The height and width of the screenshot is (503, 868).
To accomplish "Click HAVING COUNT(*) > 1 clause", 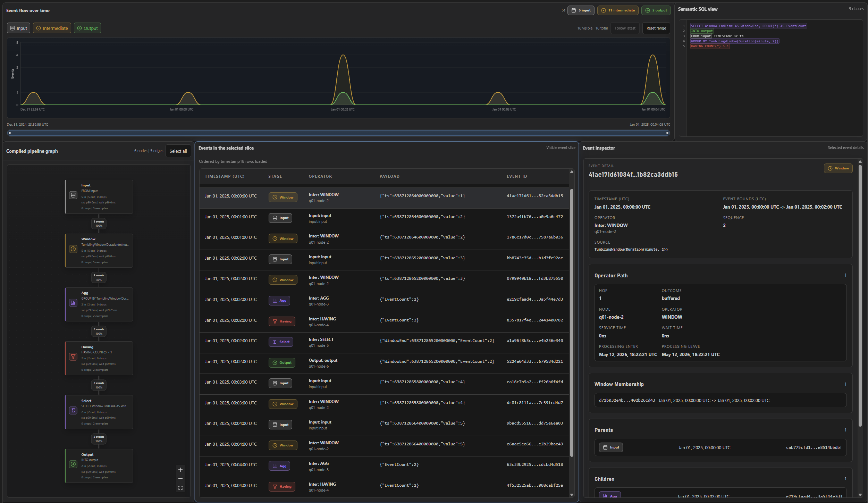I will coord(709,46).
